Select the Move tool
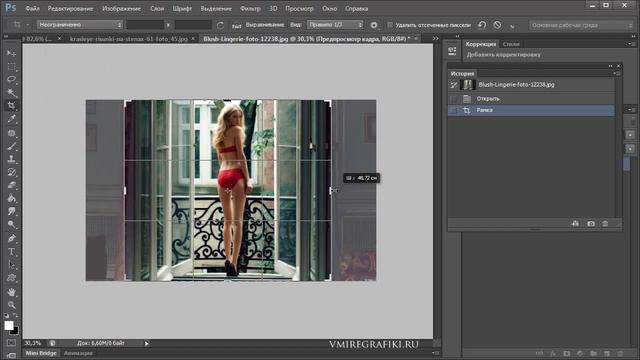Viewport: 640px width, 360px height. tap(11, 53)
